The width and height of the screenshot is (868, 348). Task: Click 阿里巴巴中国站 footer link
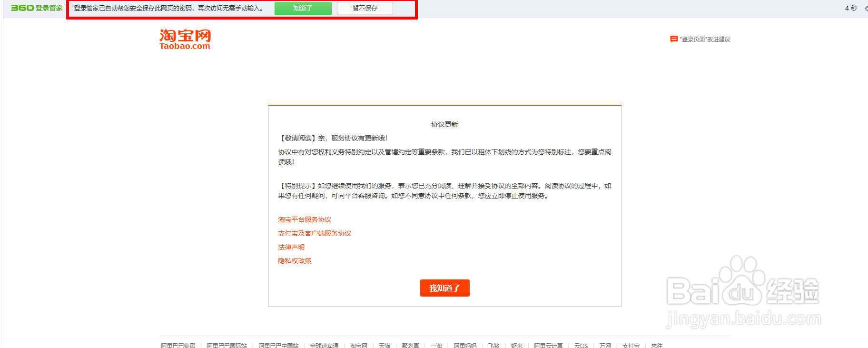pyautogui.click(x=278, y=345)
